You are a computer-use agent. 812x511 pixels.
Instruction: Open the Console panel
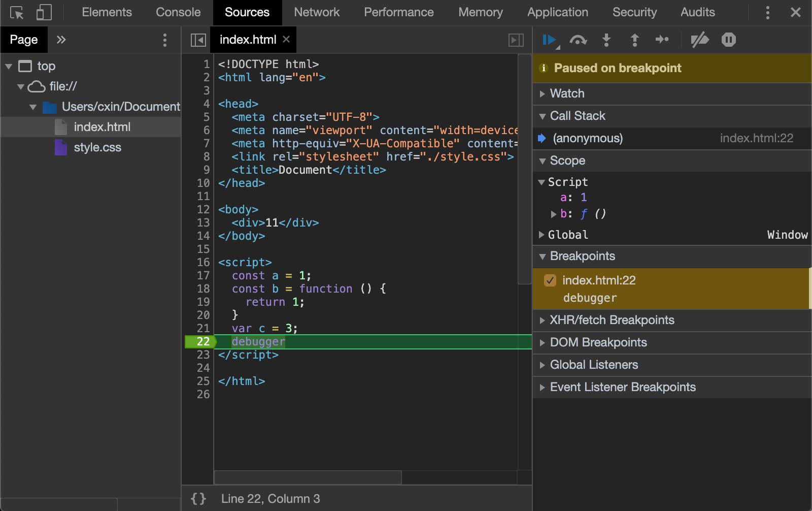click(178, 12)
